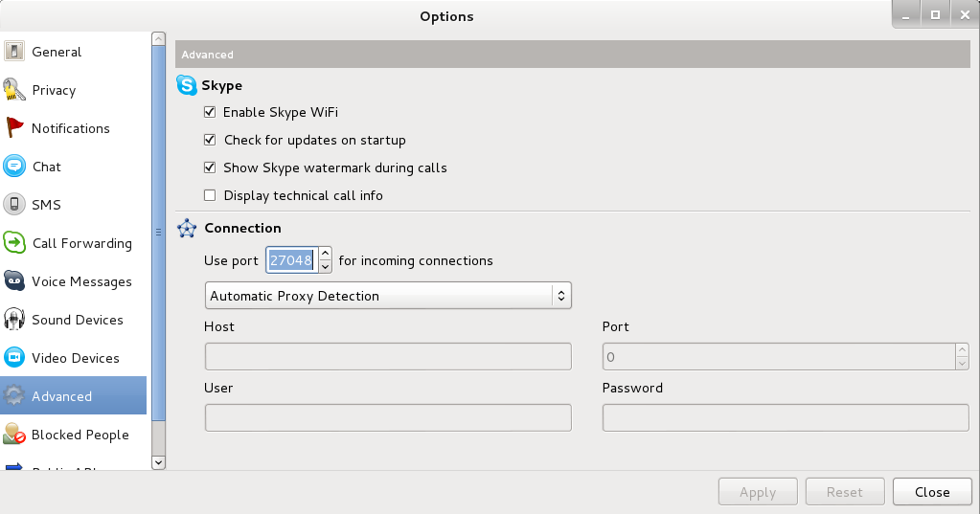Switch to Chat options
Screen dimensions: 980x514
[74, 167]
